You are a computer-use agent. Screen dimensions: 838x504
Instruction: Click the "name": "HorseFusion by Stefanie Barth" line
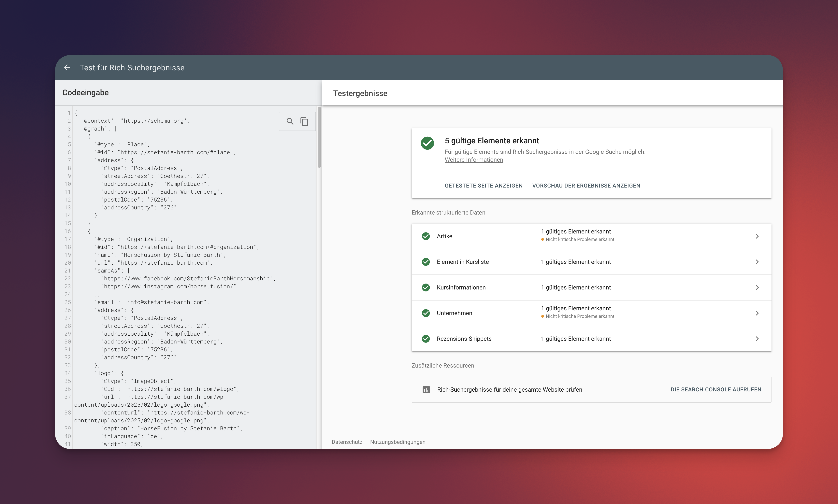pyautogui.click(x=160, y=255)
